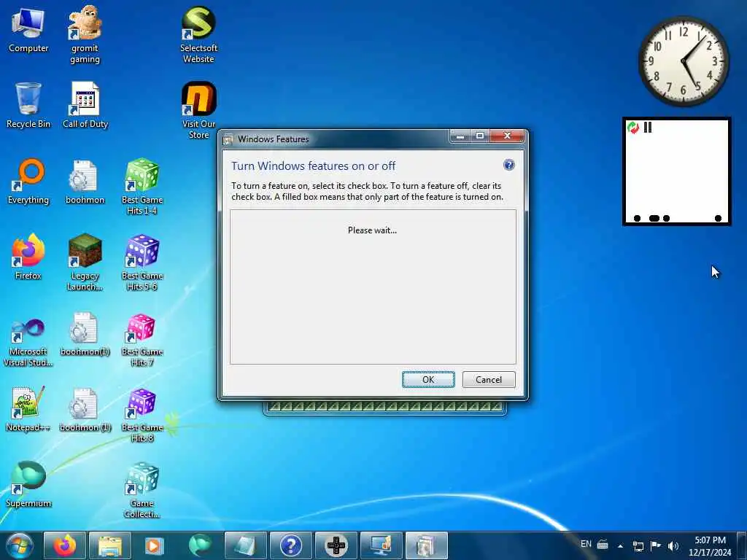This screenshot has height=560, width=747.
Task: Select the Everything search shortcut
Action: (x=28, y=182)
